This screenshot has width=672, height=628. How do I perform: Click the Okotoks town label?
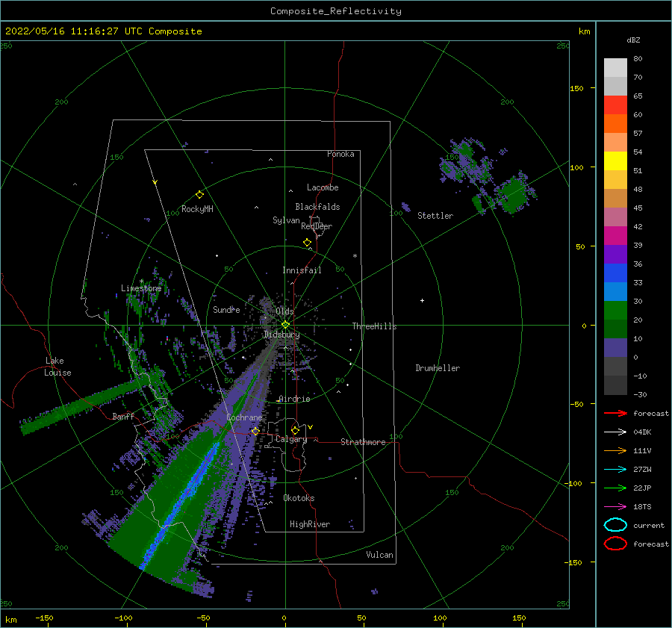coord(299,498)
